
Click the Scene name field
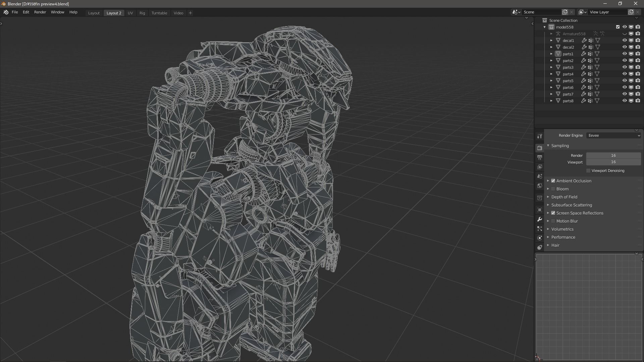[x=541, y=12]
